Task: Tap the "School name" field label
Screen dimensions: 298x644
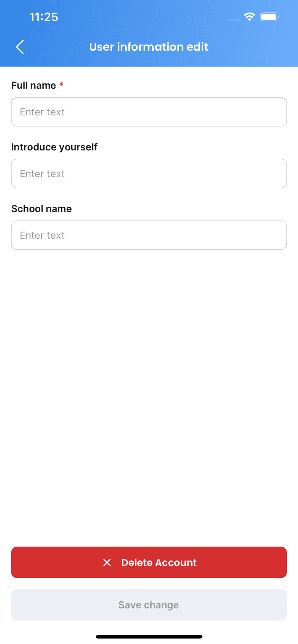Action: [41, 209]
